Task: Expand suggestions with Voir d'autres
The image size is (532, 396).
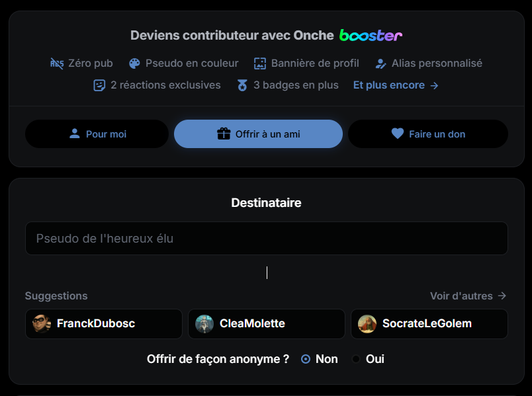Action: click(x=468, y=296)
